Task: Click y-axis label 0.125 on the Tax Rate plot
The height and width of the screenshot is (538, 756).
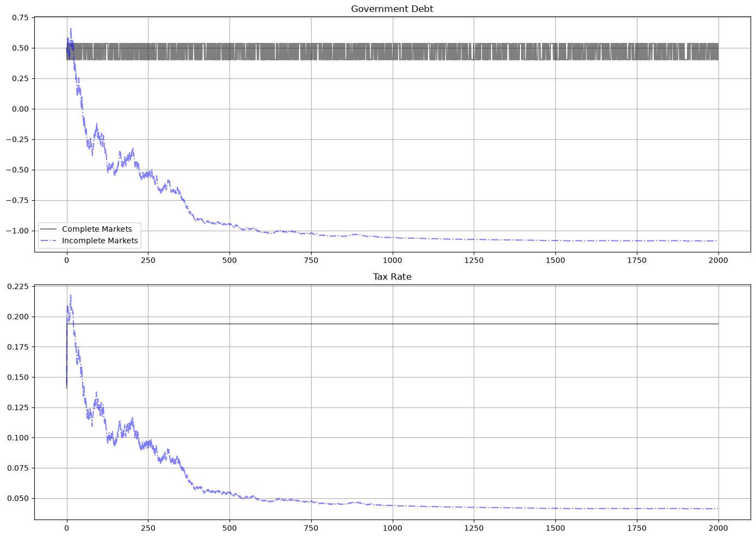Action: pyautogui.click(x=18, y=407)
